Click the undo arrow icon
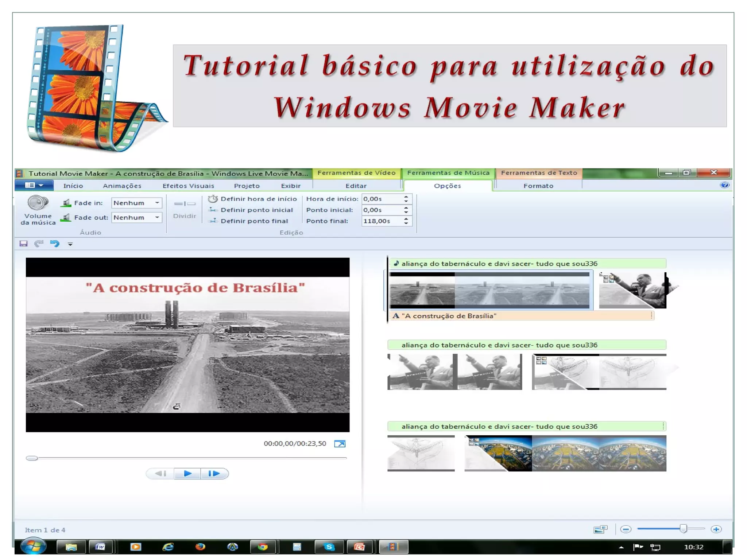The image size is (747, 560). (x=55, y=244)
